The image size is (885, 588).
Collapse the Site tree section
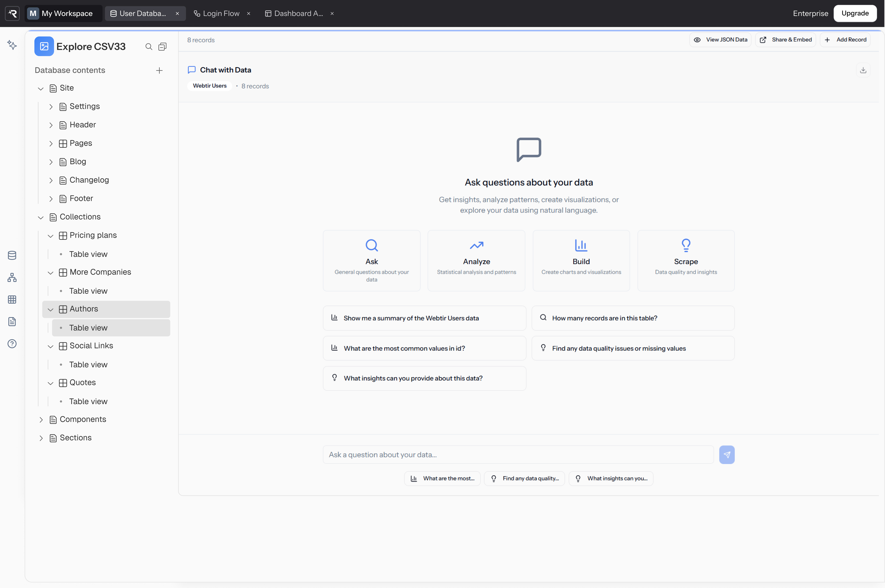[x=41, y=89]
